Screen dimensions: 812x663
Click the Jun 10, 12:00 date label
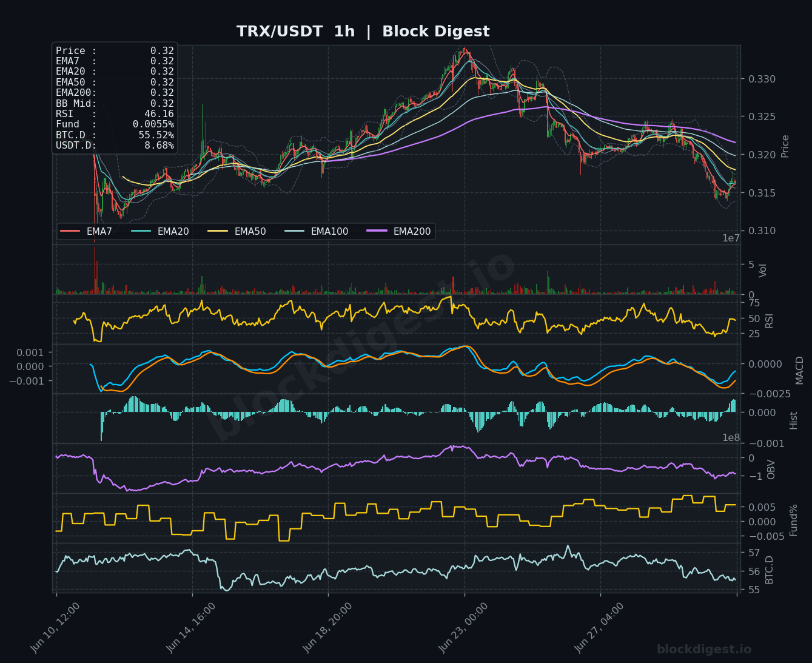coord(55,628)
